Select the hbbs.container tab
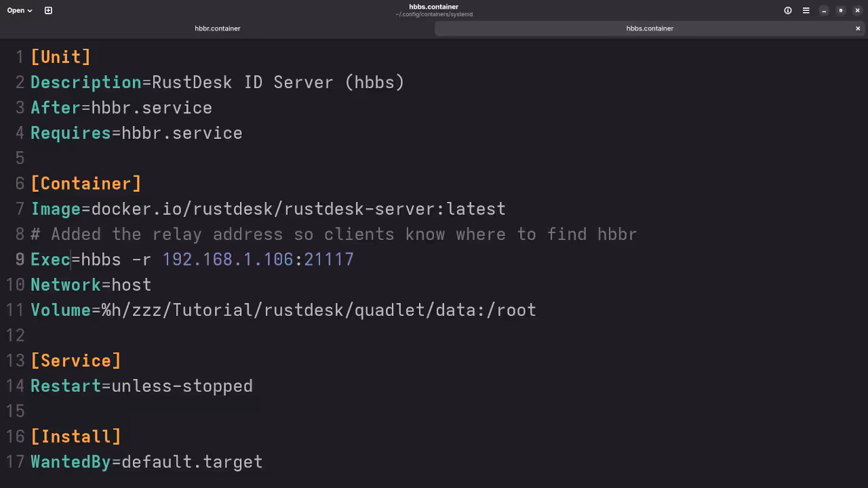The height and width of the screenshot is (488, 868). point(649,28)
